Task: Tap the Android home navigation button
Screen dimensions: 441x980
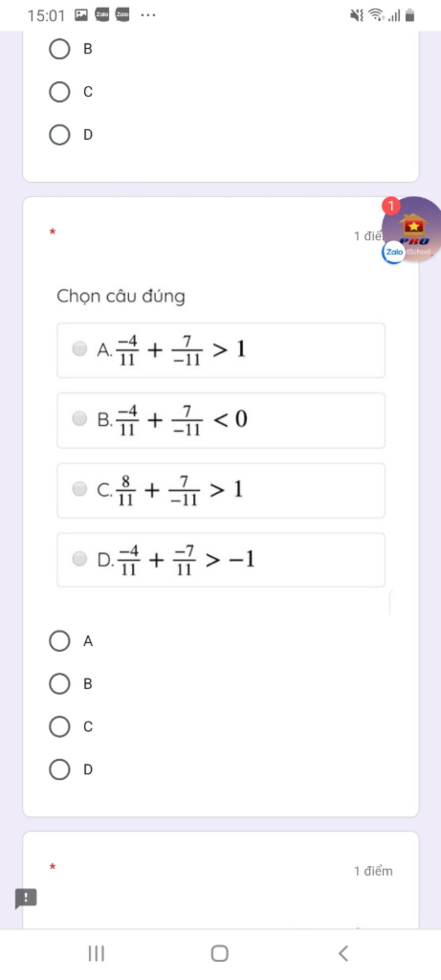Action: [220, 953]
